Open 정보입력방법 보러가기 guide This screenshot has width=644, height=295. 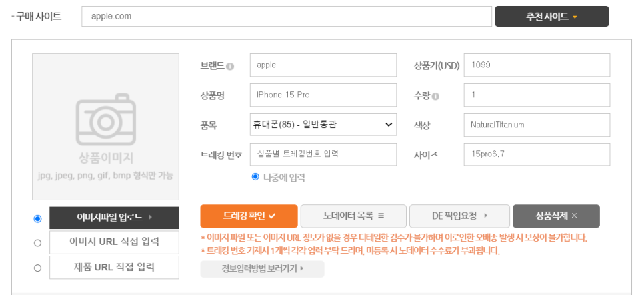pos(263,269)
